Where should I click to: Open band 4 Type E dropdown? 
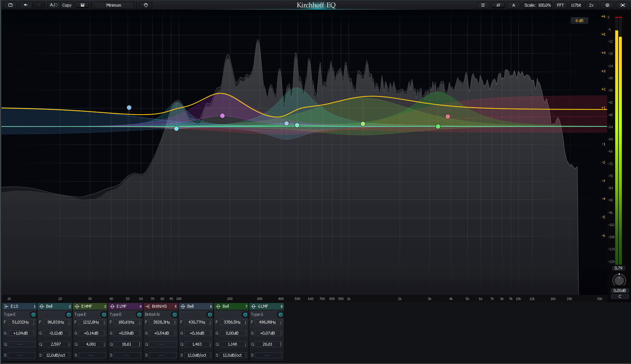[116, 315]
